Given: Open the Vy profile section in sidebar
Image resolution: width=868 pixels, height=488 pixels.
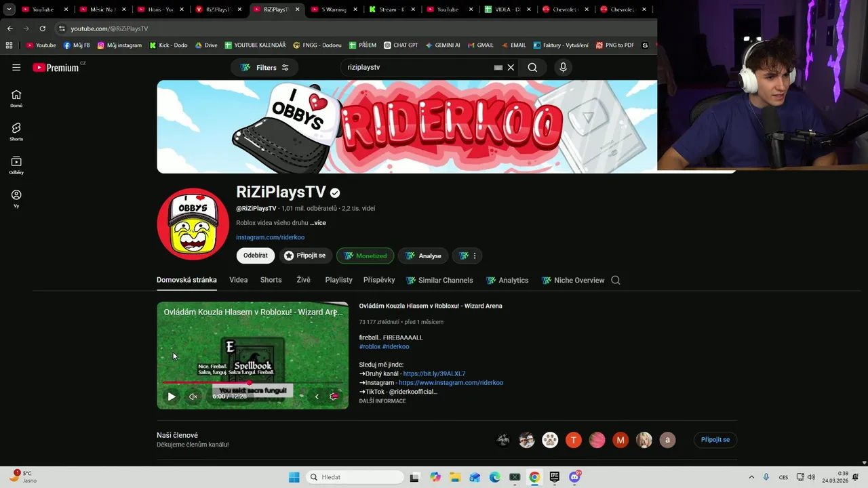Looking at the screenshot, I should point(16,199).
